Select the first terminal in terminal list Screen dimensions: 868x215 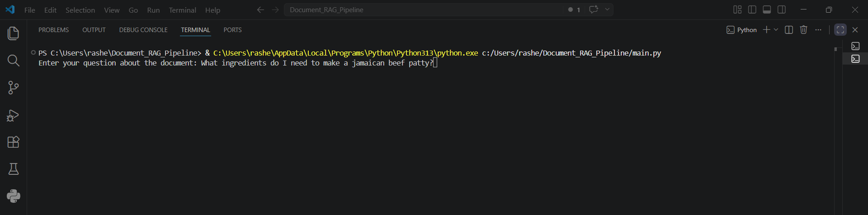pos(855,46)
